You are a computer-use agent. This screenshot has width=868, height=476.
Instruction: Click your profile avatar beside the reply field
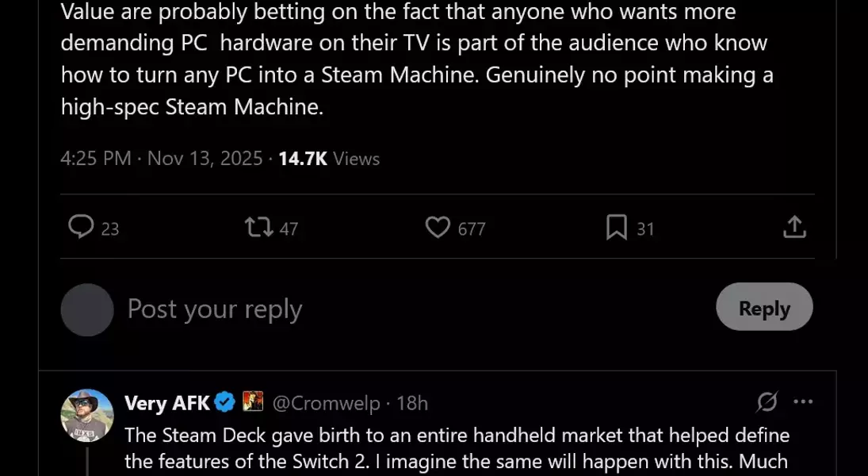[x=87, y=309]
